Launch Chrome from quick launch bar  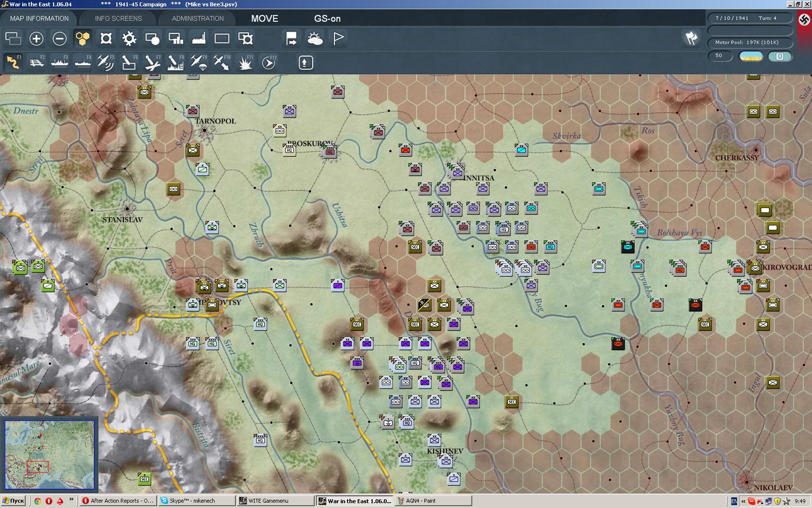38,501
